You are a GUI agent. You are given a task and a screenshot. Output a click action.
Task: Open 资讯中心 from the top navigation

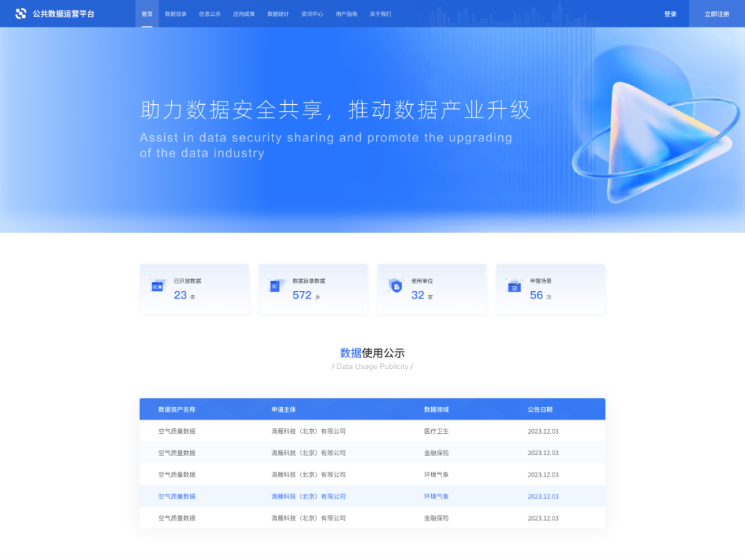tap(312, 14)
